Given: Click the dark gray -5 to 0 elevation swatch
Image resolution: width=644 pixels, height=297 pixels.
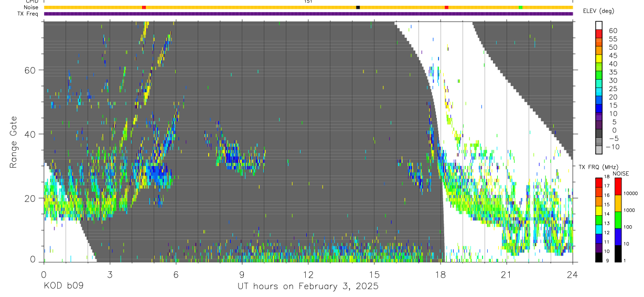Looking at the screenshot, I should pos(599,134).
